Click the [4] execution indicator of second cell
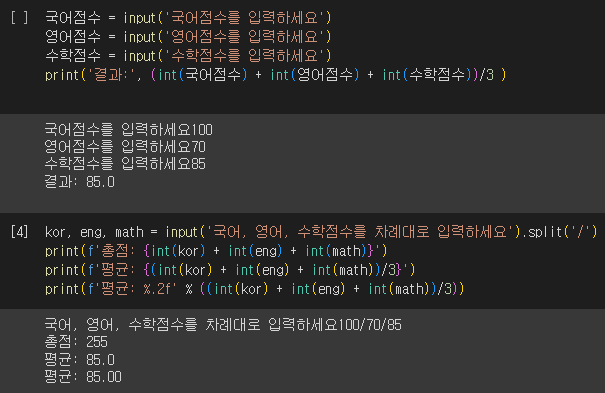 (19, 232)
